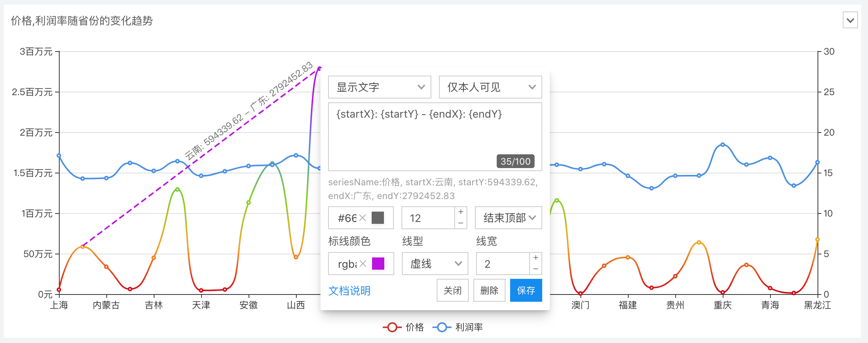Toggle the 利润率 series in the legend
868x343 pixels.
pyautogui.click(x=458, y=327)
